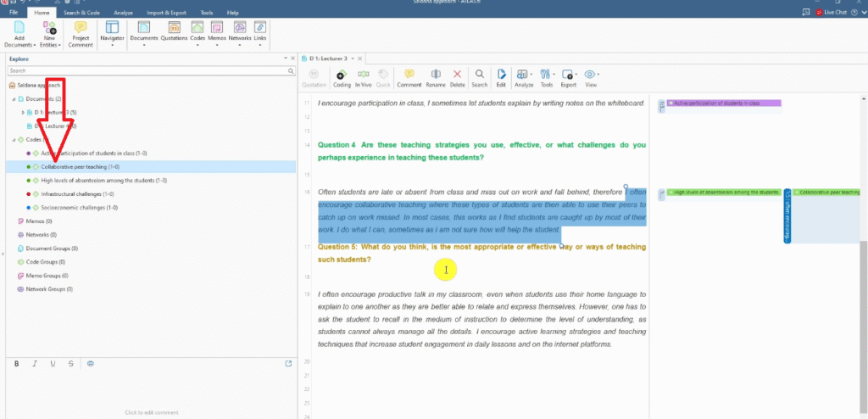Open the Networks manager from ribbon

click(x=240, y=31)
